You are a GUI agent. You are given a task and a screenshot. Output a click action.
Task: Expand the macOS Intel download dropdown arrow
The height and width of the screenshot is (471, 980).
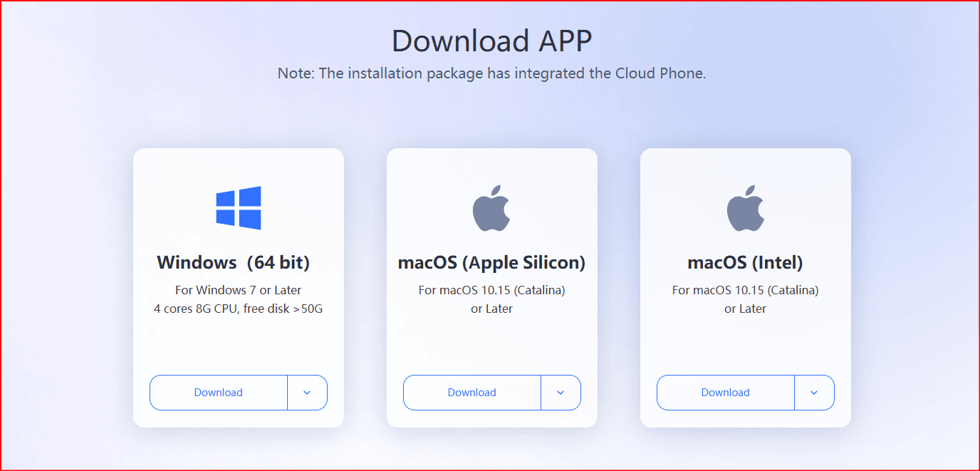pyautogui.click(x=814, y=393)
